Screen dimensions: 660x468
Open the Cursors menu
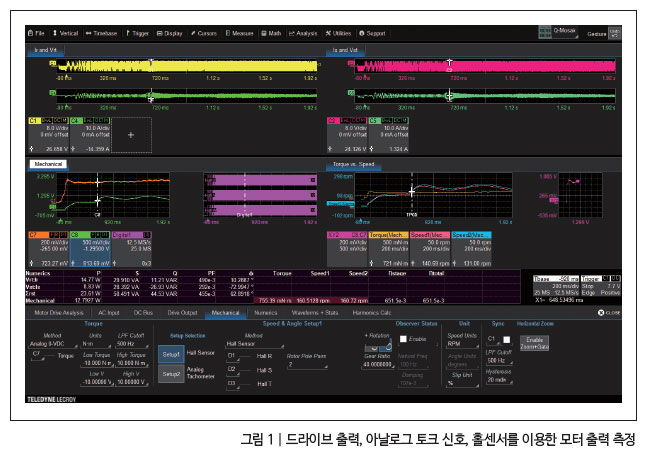(x=204, y=33)
